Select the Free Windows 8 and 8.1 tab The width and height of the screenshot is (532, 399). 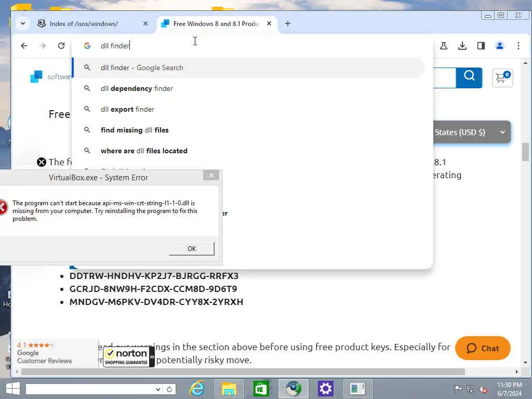216,24
